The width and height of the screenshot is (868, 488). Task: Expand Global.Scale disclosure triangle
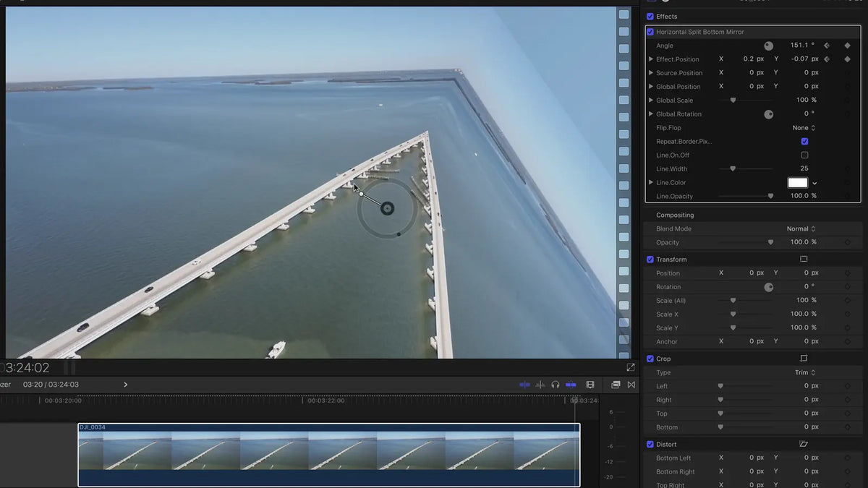[x=651, y=100]
